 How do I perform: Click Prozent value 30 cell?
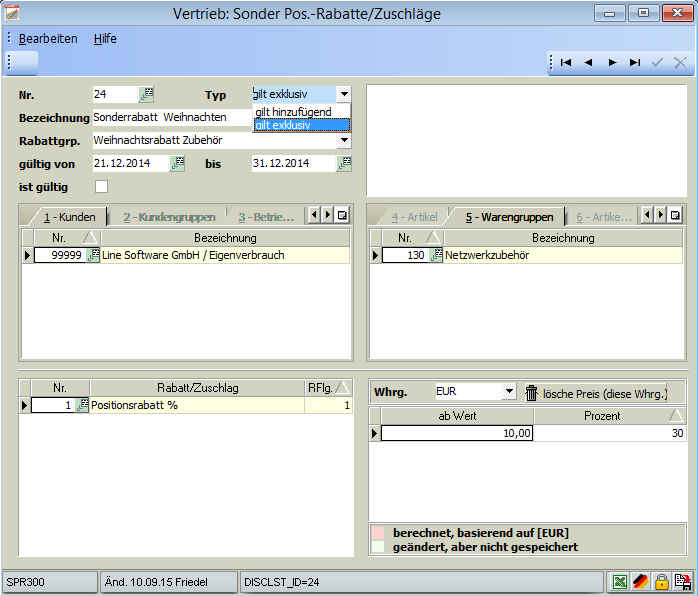609,433
